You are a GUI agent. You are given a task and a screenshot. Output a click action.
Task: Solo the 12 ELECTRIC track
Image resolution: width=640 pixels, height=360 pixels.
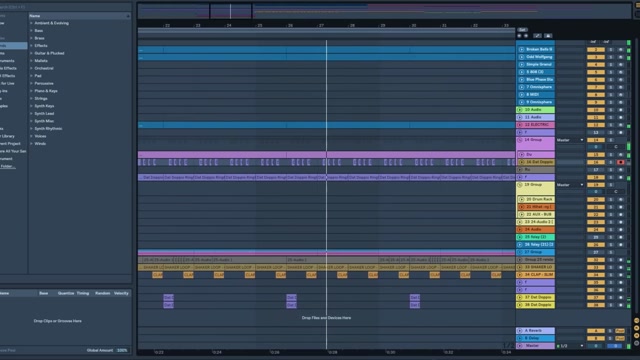611,125
